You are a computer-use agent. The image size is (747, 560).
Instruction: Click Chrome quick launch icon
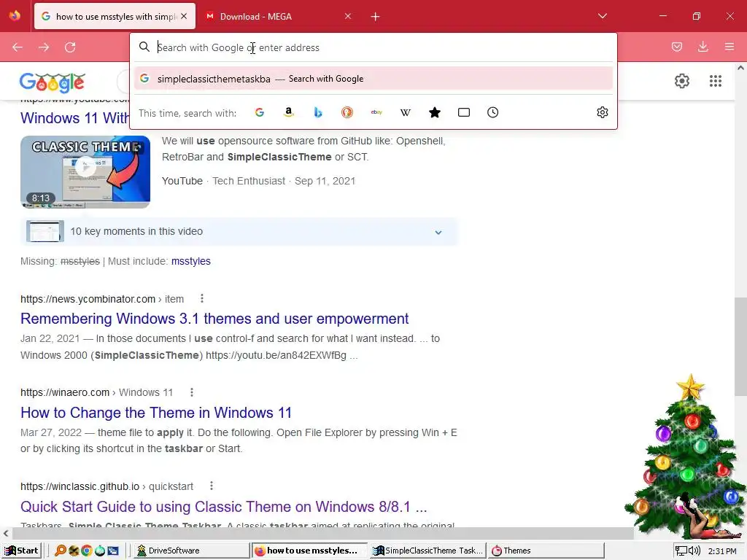tap(87, 551)
